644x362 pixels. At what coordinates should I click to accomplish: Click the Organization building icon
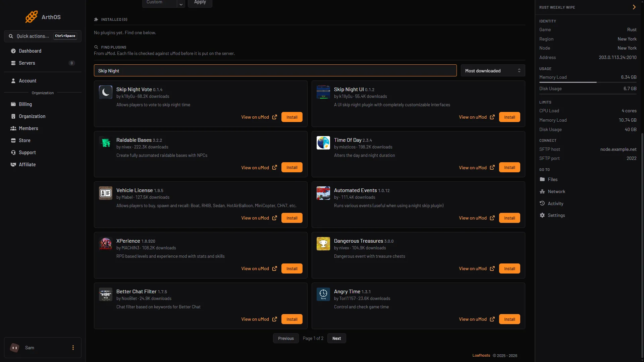(13, 116)
